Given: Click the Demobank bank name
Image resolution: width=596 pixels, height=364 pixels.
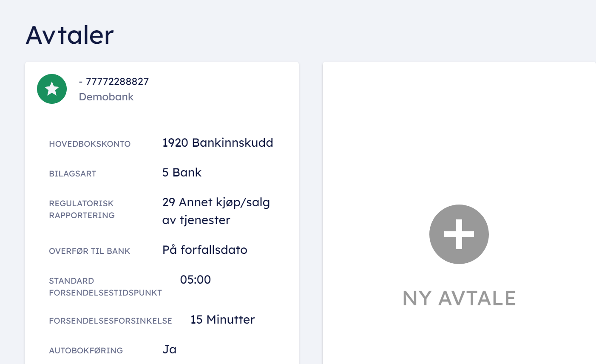Looking at the screenshot, I should click(x=106, y=97).
